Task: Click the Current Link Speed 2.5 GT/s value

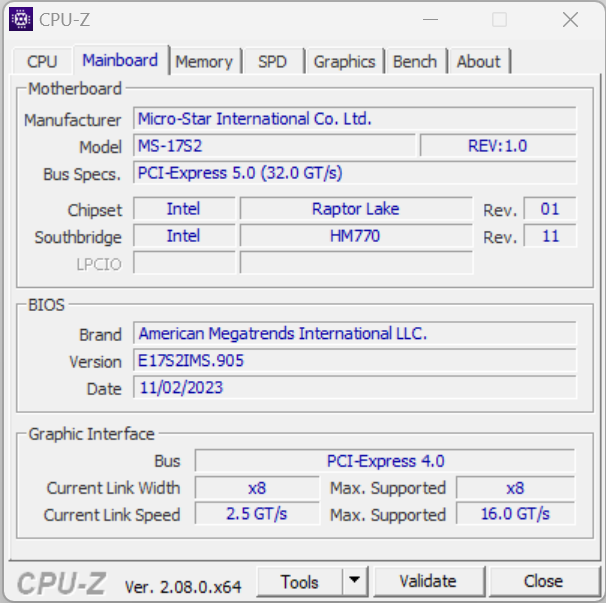Action: [257, 514]
